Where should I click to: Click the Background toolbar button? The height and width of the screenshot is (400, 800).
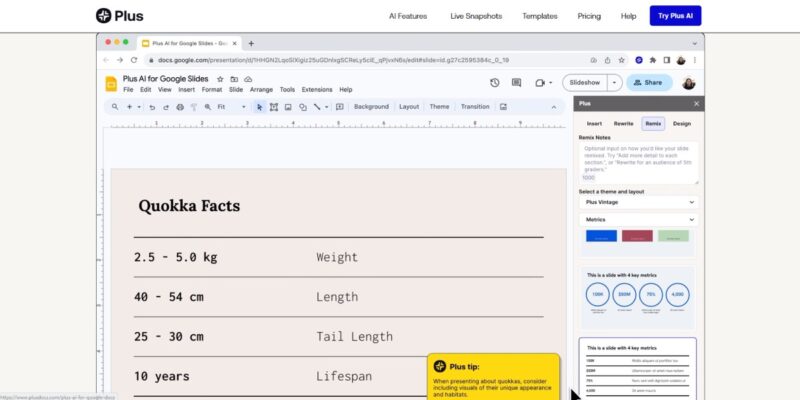(x=371, y=107)
